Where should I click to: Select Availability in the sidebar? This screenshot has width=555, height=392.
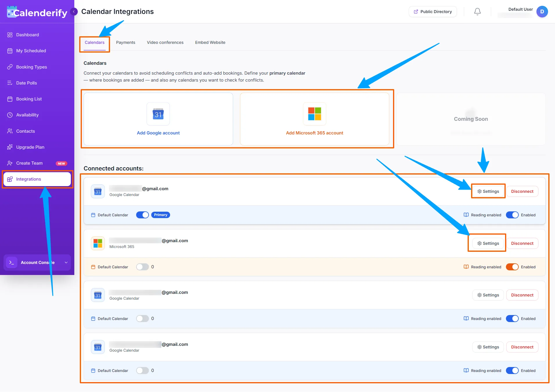click(x=27, y=115)
